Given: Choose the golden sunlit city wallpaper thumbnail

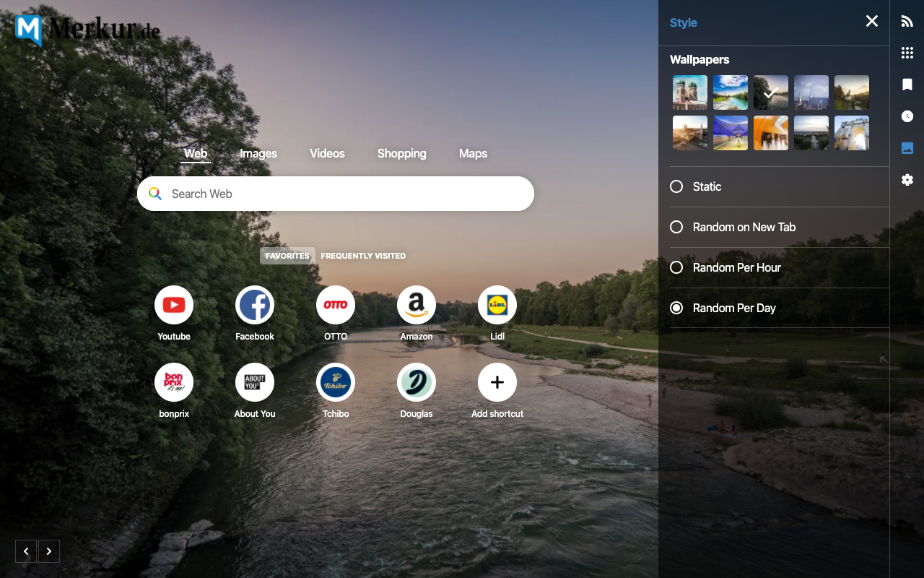Looking at the screenshot, I should 690,133.
